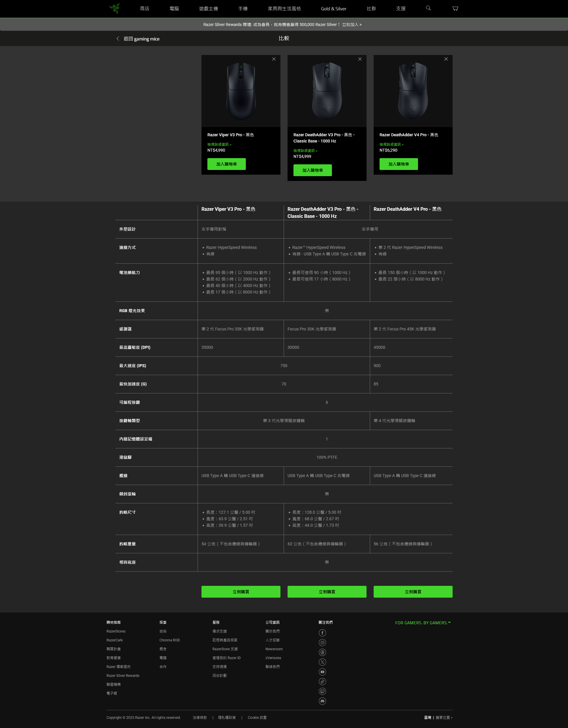Open Cookie 設置 link
Image resolution: width=568 pixels, height=728 pixels.
pyautogui.click(x=257, y=718)
